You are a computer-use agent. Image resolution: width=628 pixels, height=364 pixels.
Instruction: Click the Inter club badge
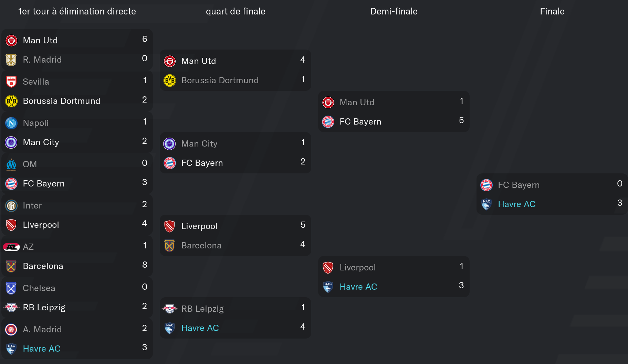(x=11, y=206)
